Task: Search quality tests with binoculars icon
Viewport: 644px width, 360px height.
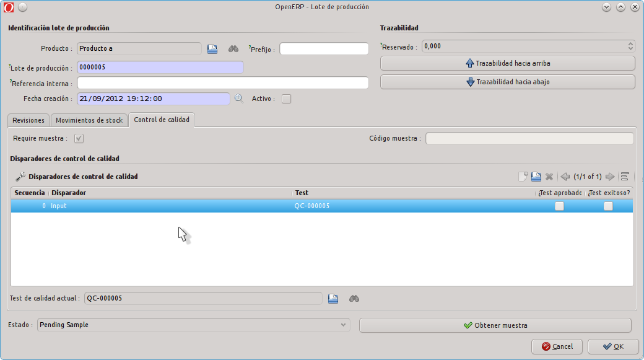Action: (354, 299)
